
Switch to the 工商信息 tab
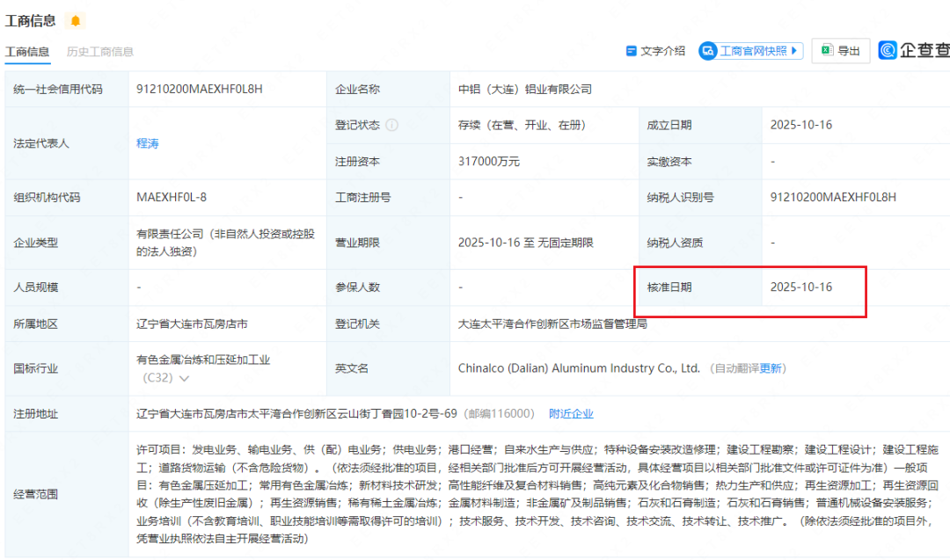click(27, 52)
